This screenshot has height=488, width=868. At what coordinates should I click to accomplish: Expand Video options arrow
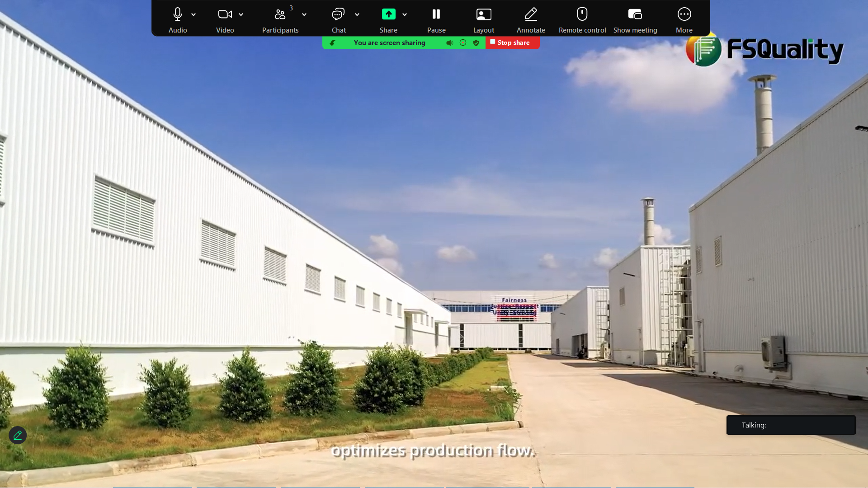pos(241,14)
